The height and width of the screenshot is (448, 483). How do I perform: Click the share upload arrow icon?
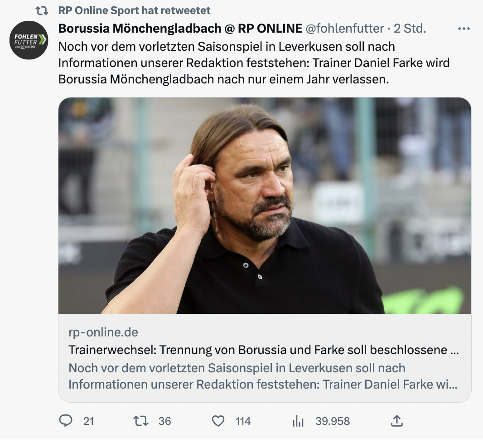(x=396, y=421)
